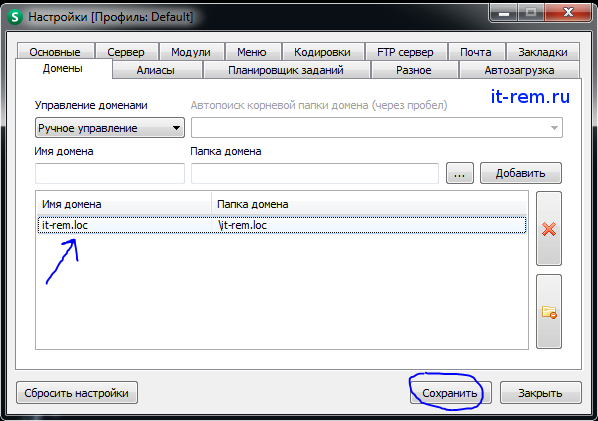
Task: Switch to the Алиасы tab
Action: point(156,70)
